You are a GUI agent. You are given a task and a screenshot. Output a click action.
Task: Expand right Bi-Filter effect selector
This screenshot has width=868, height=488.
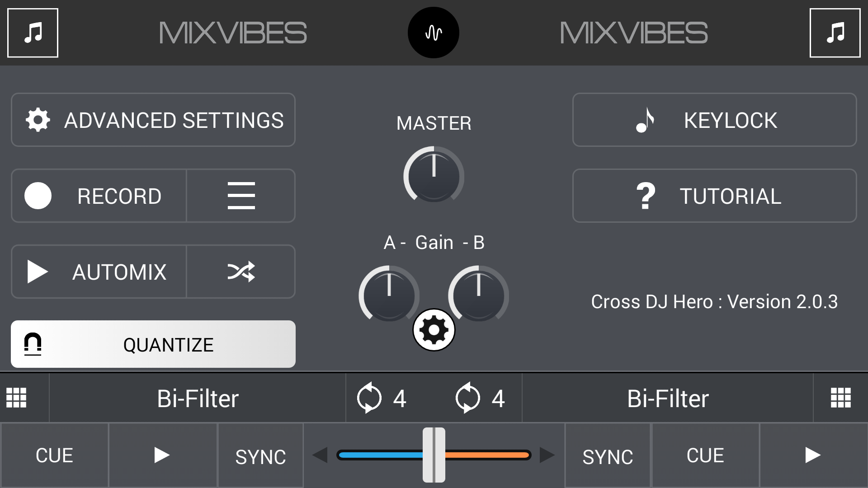pyautogui.click(x=668, y=398)
